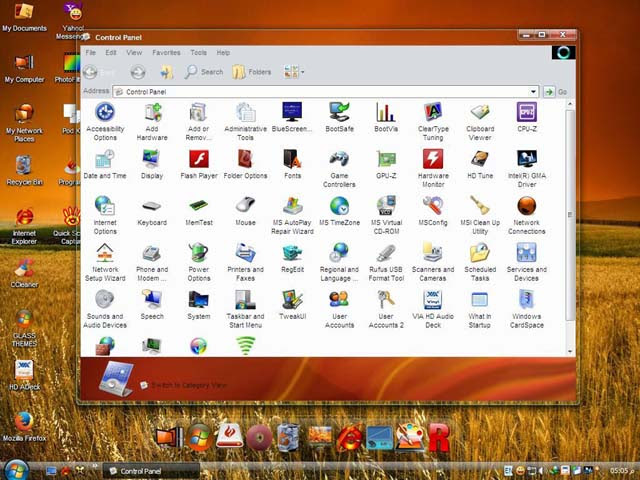Expand the Address bar dropdown
The width and height of the screenshot is (640, 480).
pyautogui.click(x=533, y=91)
